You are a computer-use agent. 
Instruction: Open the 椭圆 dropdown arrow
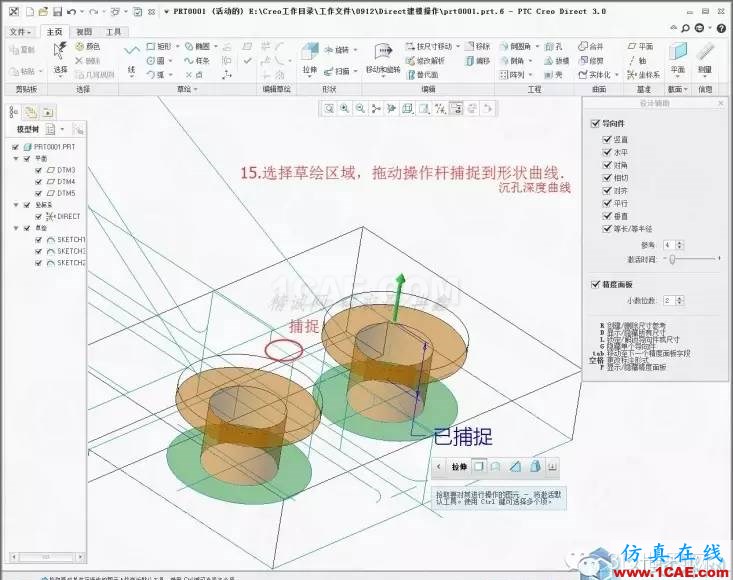click(216, 47)
